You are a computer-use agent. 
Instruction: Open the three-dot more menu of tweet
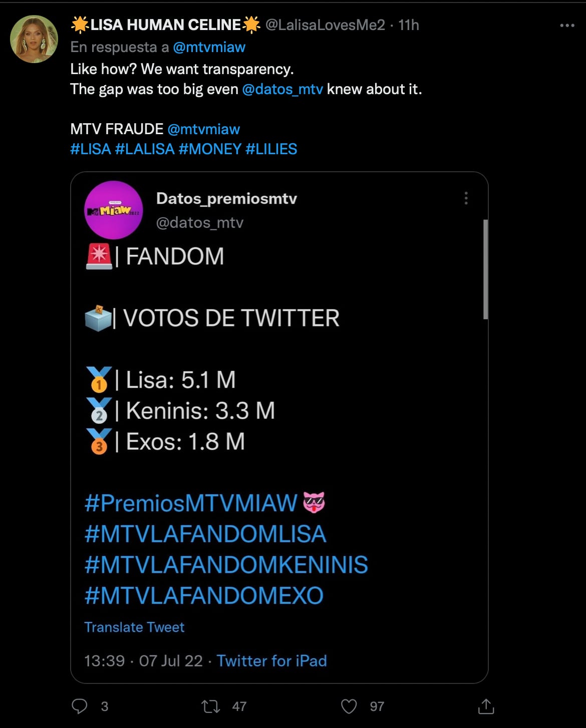coord(567,26)
